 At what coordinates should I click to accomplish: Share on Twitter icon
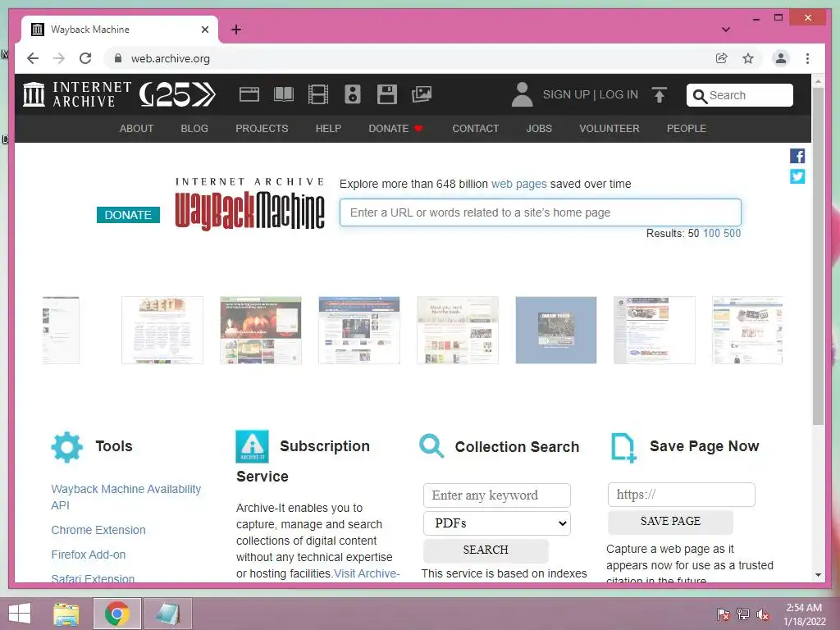[797, 176]
